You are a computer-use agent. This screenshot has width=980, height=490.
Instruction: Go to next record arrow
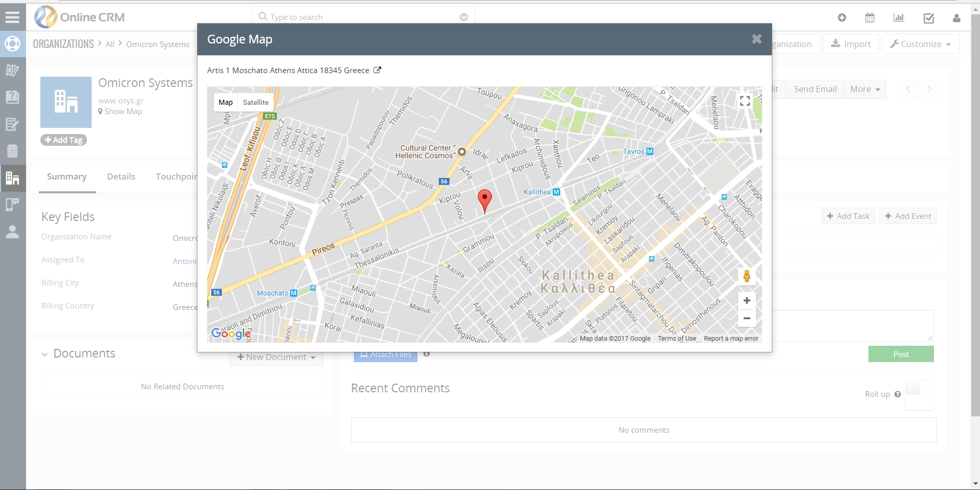point(929,89)
